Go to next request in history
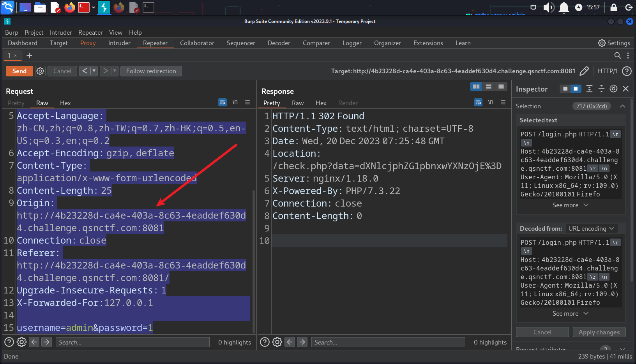 coord(105,71)
